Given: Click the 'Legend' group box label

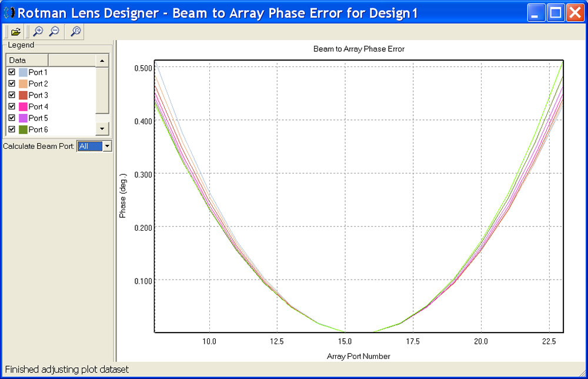Looking at the screenshot, I should click(21, 45).
